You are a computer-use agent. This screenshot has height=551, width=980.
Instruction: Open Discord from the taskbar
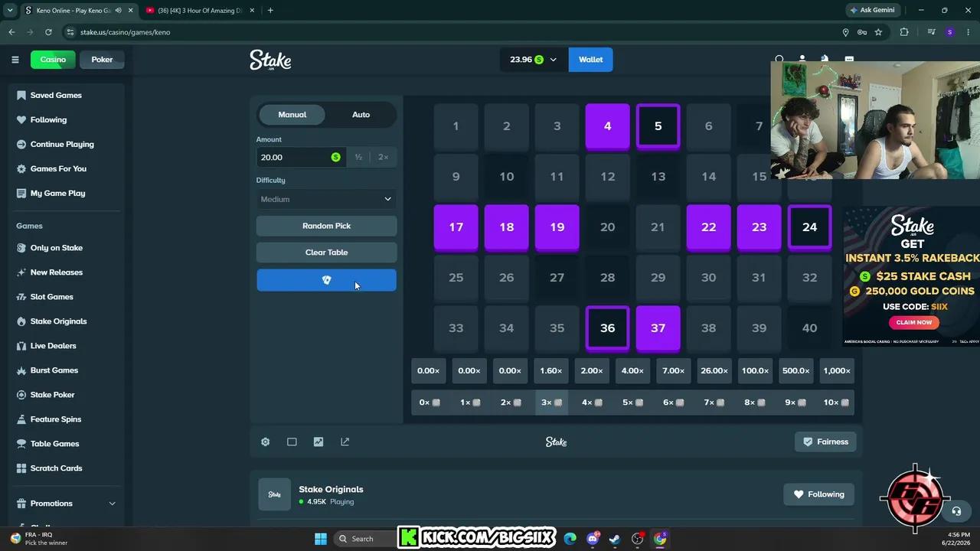coord(593,539)
